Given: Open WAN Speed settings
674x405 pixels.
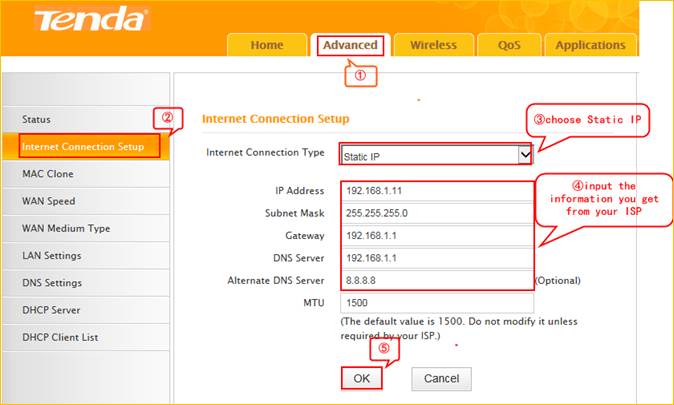Looking at the screenshot, I should pos(49,201).
